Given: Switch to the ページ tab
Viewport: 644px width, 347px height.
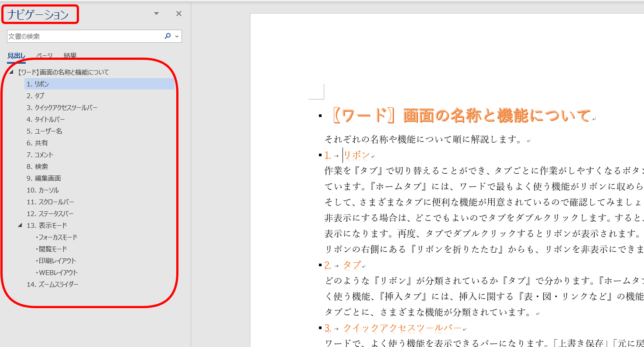Looking at the screenshot, I should pos(44,56).
